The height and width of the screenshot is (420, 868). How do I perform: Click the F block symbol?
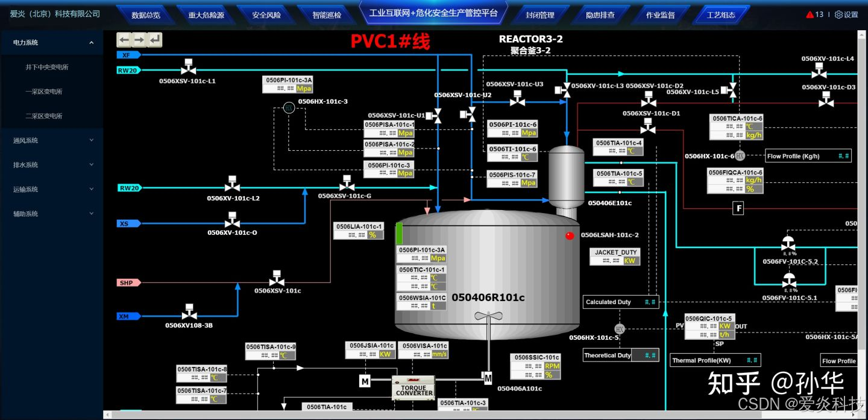pyautogui.click(x=738, y=208)
